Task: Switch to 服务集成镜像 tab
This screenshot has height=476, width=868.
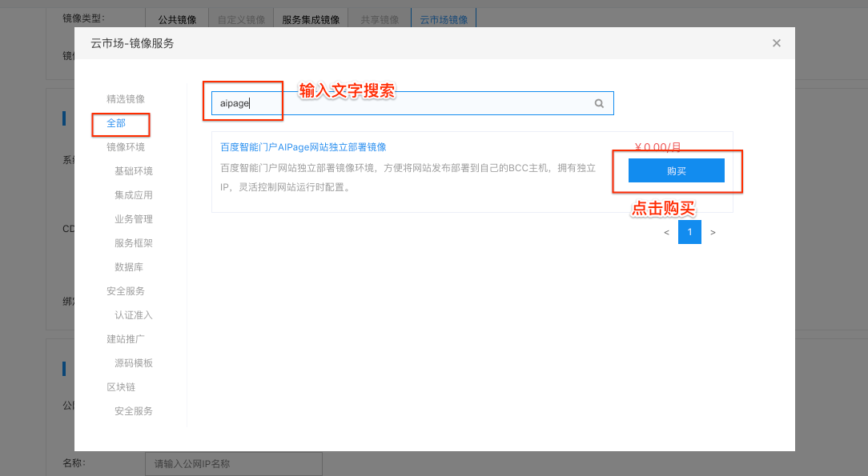Action: point(311,19)
